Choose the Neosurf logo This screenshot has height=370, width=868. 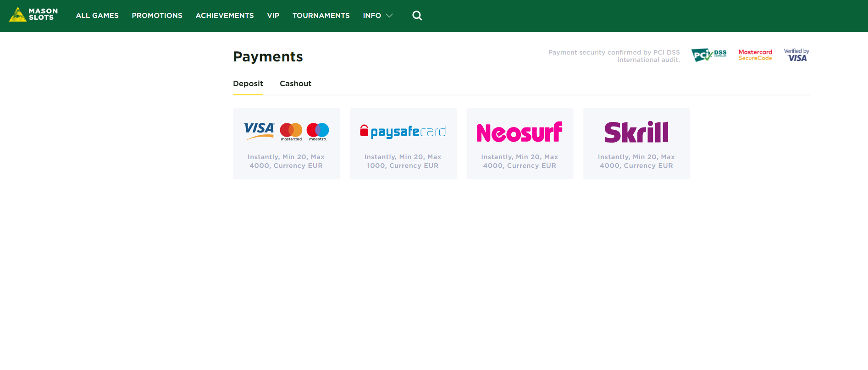tap(520, 132)
